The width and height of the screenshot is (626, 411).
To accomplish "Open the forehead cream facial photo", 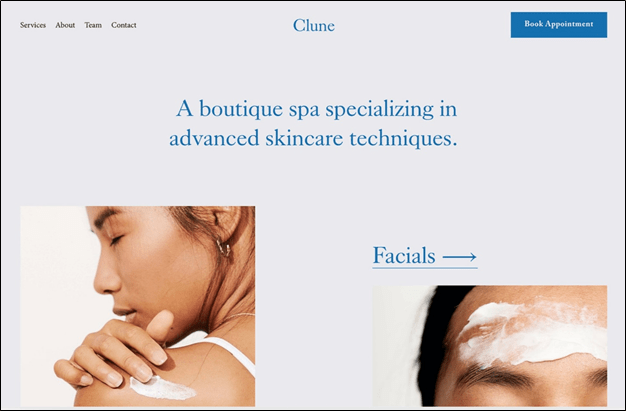I will pyautogui.click(x=489, y=346).
